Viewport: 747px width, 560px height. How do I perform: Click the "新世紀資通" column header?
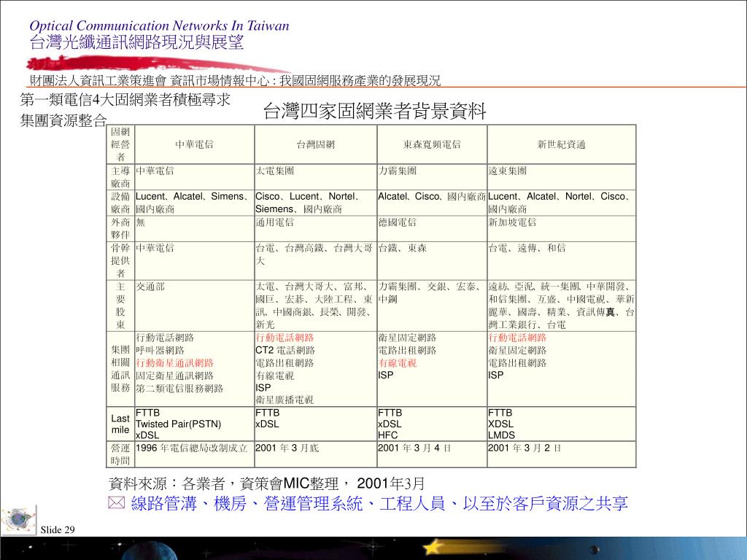(x=561, y=144)
